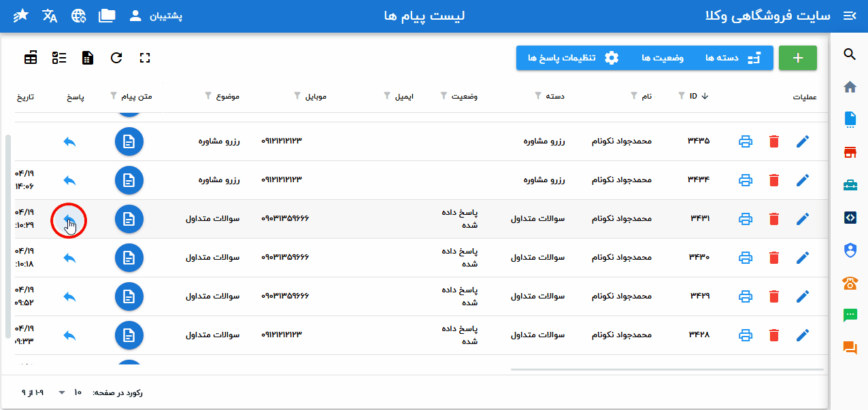Open the language translate icon
The height and width of the screenshot is (410, 868).
coord(50,16)
